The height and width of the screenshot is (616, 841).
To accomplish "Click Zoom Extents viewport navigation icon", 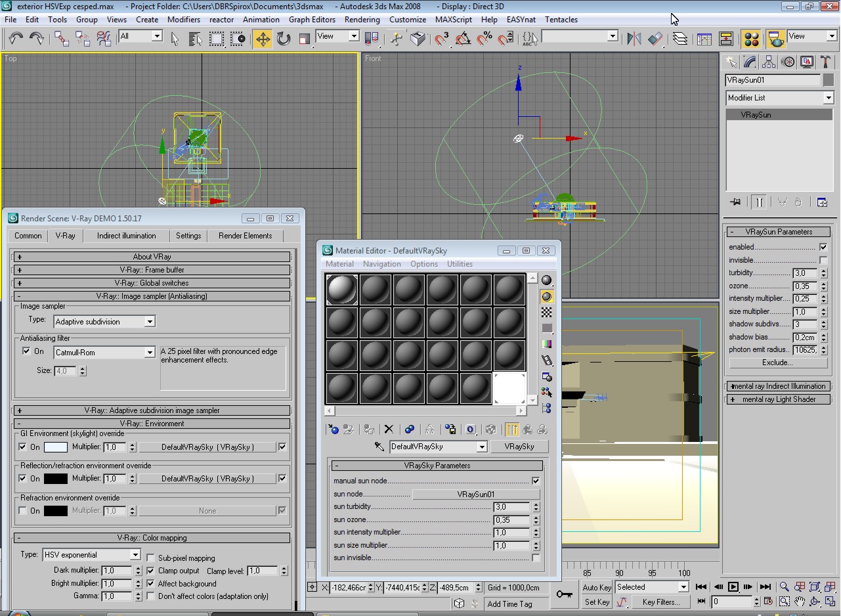I will coord(815,587).
